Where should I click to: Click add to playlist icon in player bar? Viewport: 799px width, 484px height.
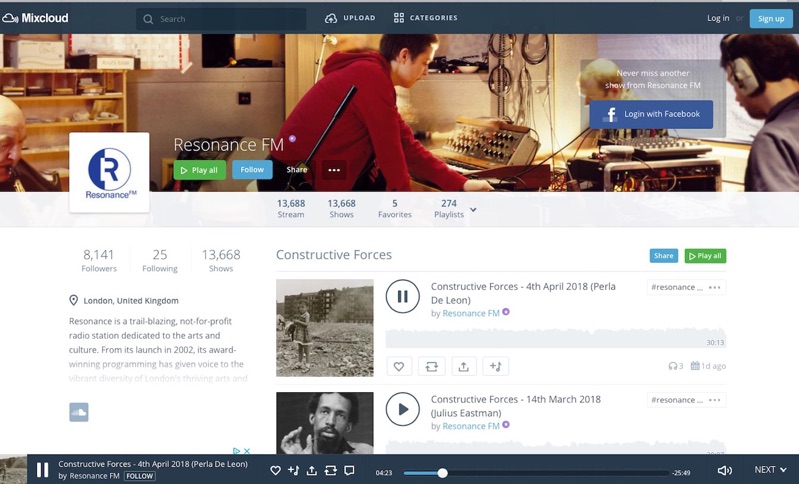[294, 470]
